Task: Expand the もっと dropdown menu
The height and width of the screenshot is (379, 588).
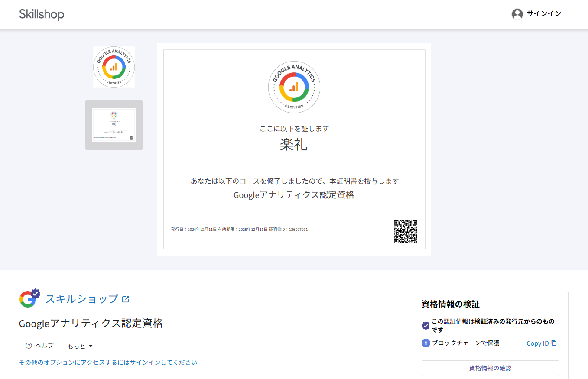Action: click(x=80, y=346)
